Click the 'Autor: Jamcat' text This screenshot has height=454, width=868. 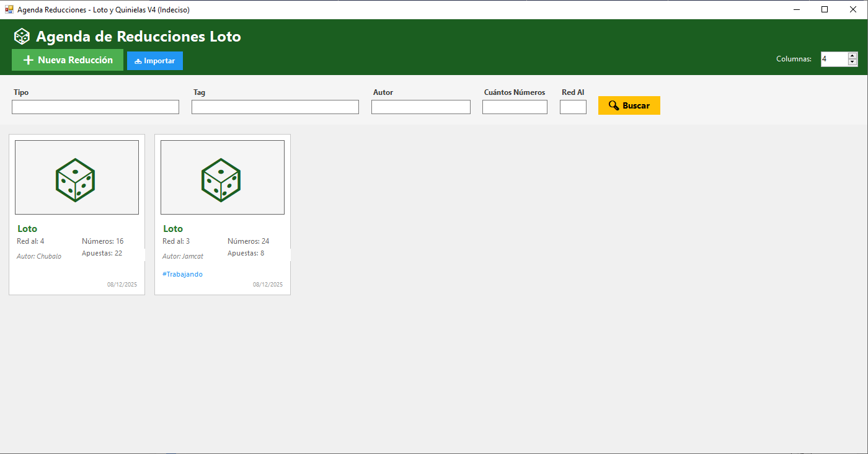coord(183,256)
